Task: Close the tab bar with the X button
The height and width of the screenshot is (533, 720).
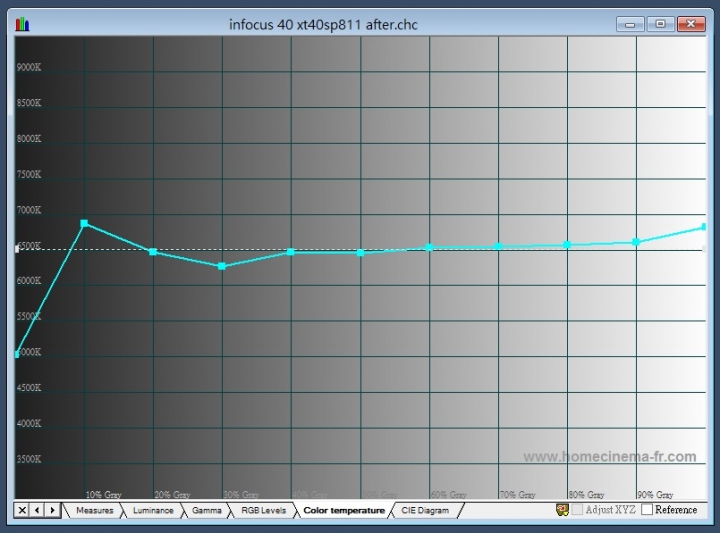Action: (22, 510)
